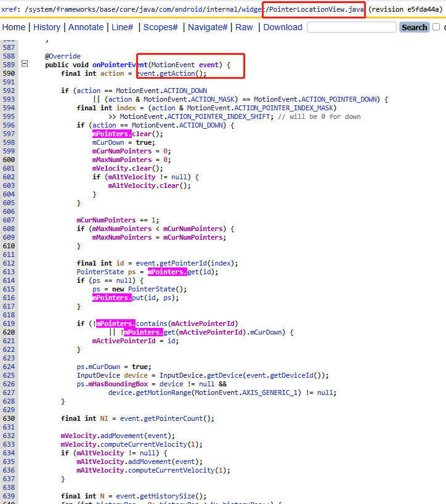446x504 pixels.
Task: Toggle Scopes# display
Action: (160, 27)
